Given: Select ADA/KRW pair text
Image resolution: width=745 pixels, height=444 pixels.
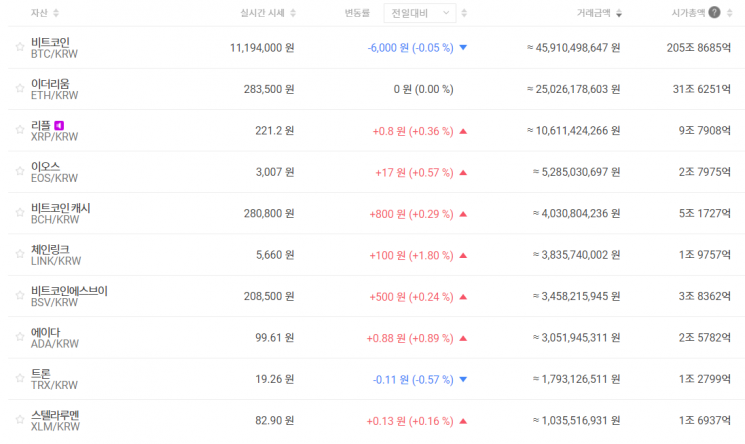Looking at the screenshot, I should pos(55,344).
